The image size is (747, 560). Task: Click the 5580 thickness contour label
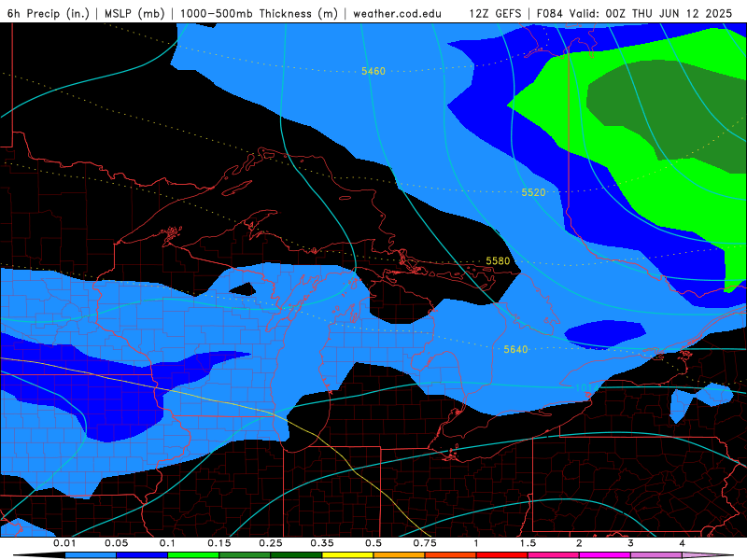point(498,261)
